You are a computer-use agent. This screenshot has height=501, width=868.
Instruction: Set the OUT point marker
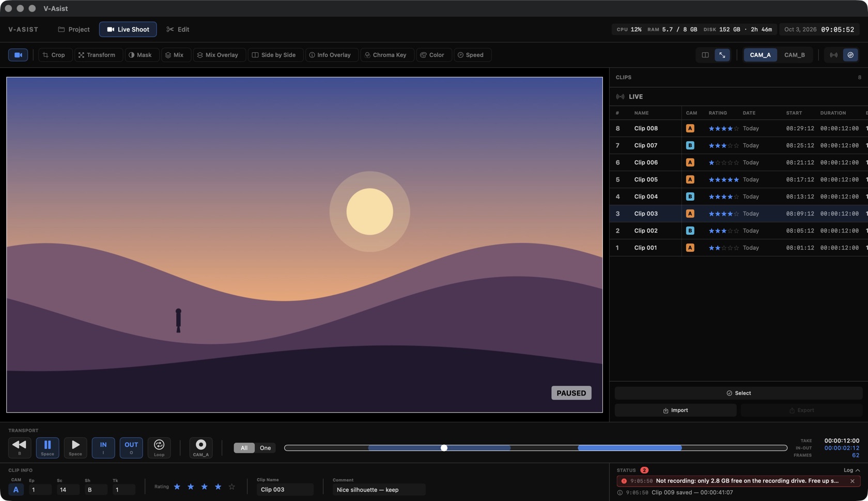click(131, 448)
